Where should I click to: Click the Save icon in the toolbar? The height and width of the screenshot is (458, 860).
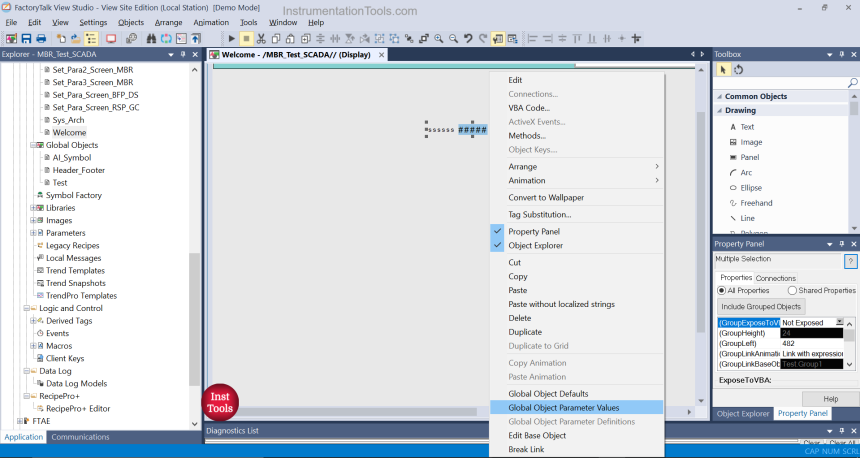[26, 38]
